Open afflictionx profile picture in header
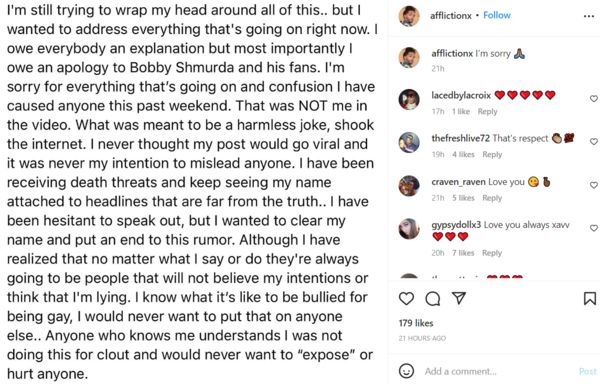The height and width of the screenshot is (384, 600). click(409, 16)
